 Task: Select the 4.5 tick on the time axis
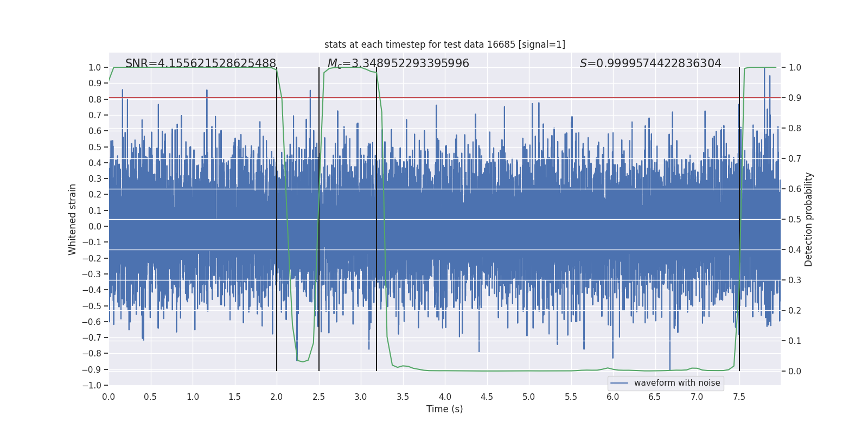(487, 397)
